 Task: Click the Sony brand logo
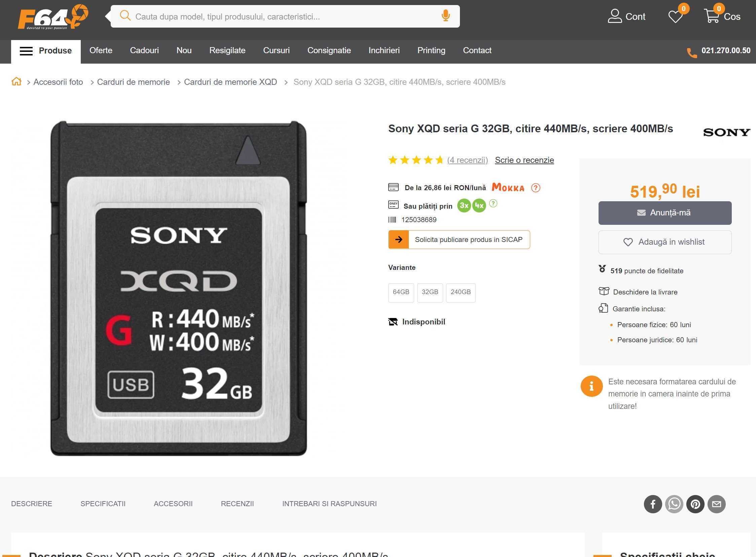coord(727,132)
